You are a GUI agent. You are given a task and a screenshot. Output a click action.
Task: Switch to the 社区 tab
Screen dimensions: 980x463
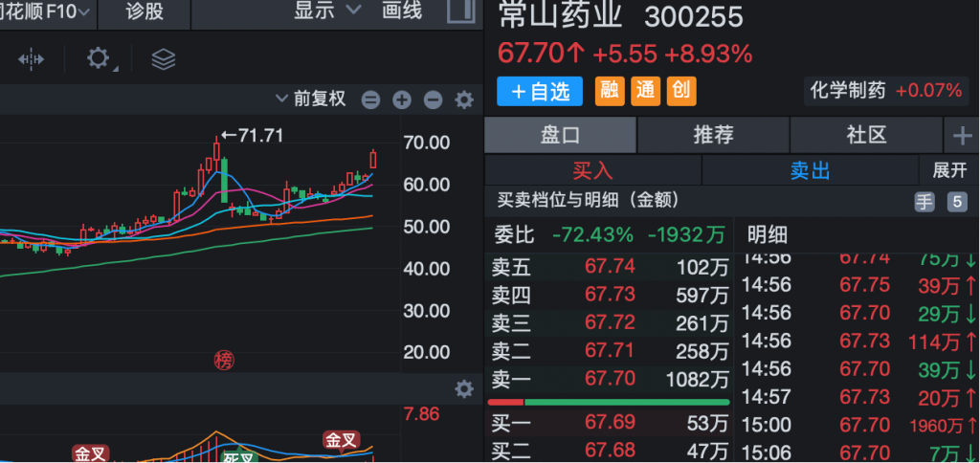pos(866,135)
